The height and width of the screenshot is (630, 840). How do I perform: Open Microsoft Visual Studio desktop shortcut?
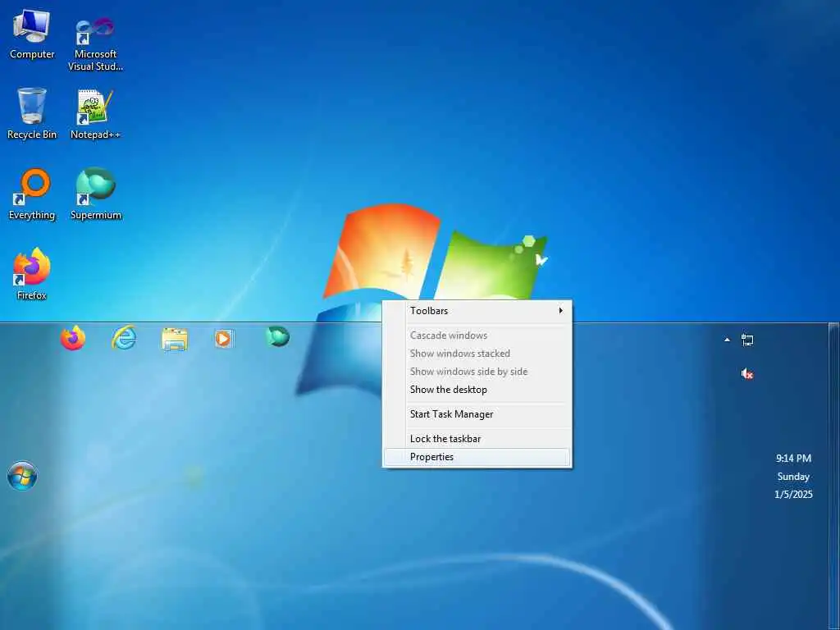click(x=95, y=44)
